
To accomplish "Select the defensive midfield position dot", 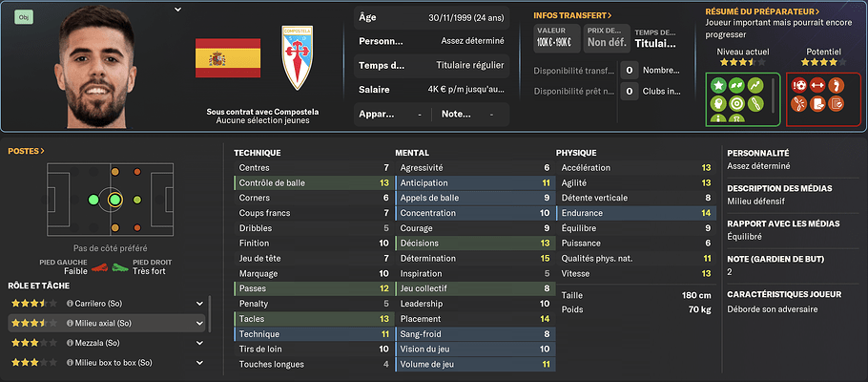I will (x=93, y=200).
